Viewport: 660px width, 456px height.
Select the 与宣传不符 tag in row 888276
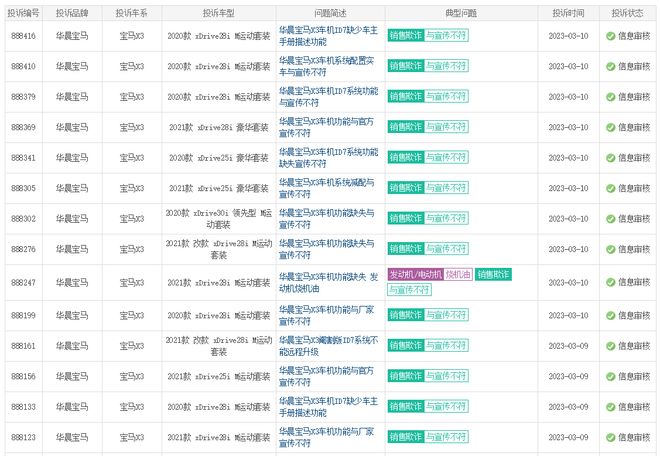click(x=446, y=249)
